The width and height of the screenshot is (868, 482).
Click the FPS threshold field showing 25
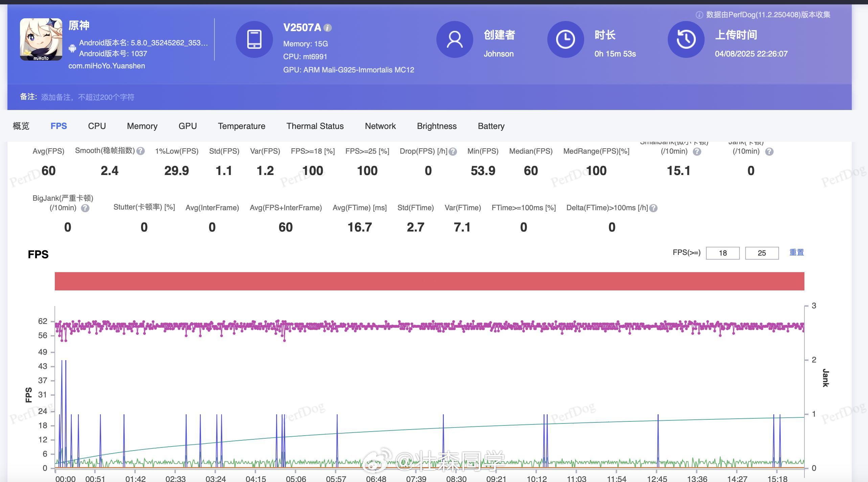[x=762, y=253]
